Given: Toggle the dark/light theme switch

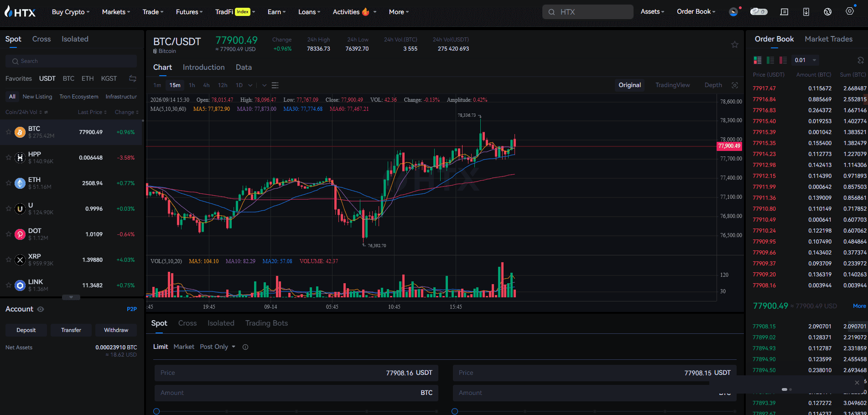Looking at the screenshot, I should pyautogui.click(x=759, y=12).
